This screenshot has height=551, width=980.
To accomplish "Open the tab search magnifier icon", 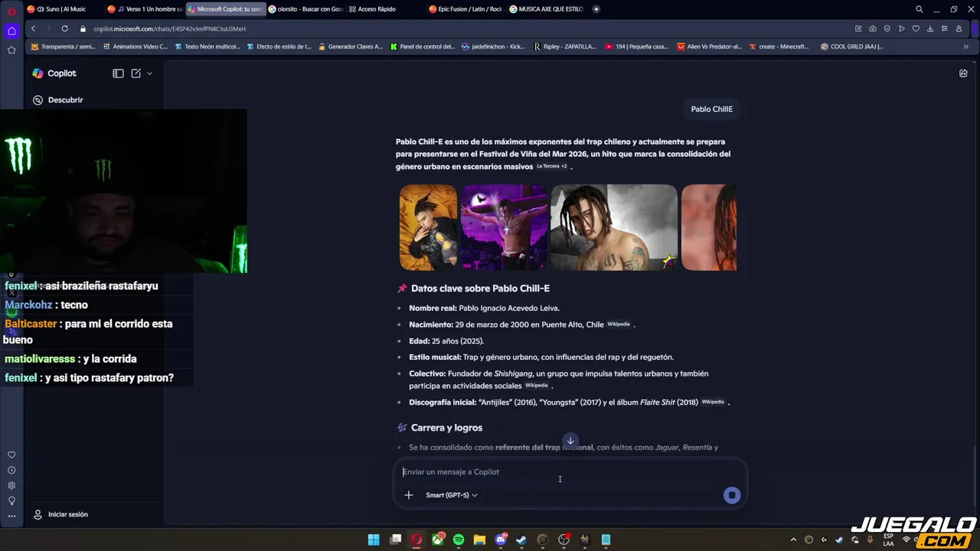I will tap(920, 9).
